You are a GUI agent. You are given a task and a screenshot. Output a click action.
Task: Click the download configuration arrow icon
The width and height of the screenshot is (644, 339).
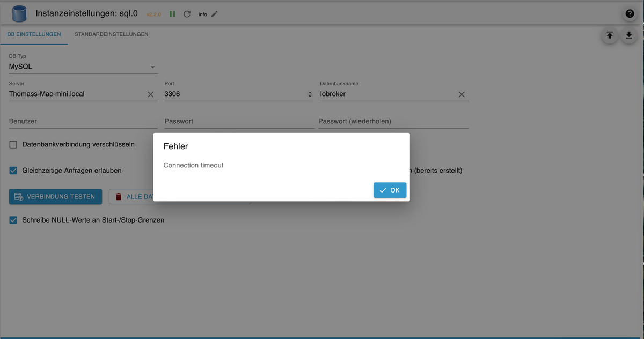point(629,35)
